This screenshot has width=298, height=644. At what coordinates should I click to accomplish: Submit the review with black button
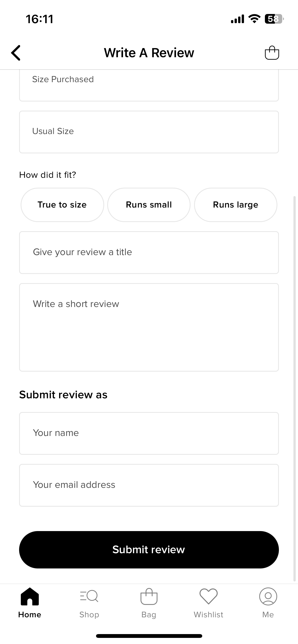(149, 550)
